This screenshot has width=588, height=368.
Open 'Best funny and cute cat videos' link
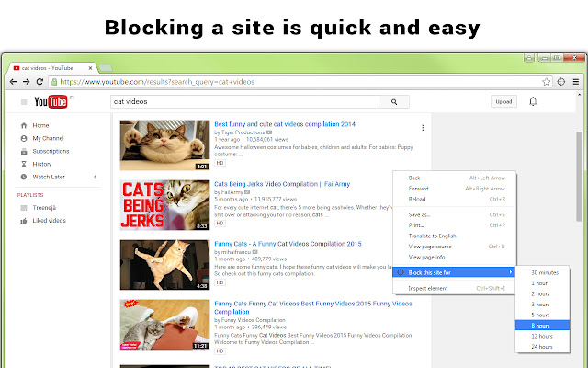click(x=284, y=124)
